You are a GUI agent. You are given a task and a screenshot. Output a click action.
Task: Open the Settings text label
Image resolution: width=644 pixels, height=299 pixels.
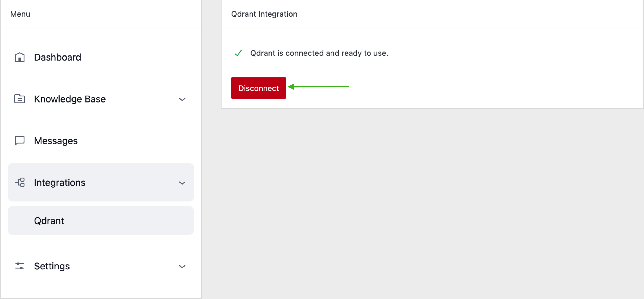(52, 266)
